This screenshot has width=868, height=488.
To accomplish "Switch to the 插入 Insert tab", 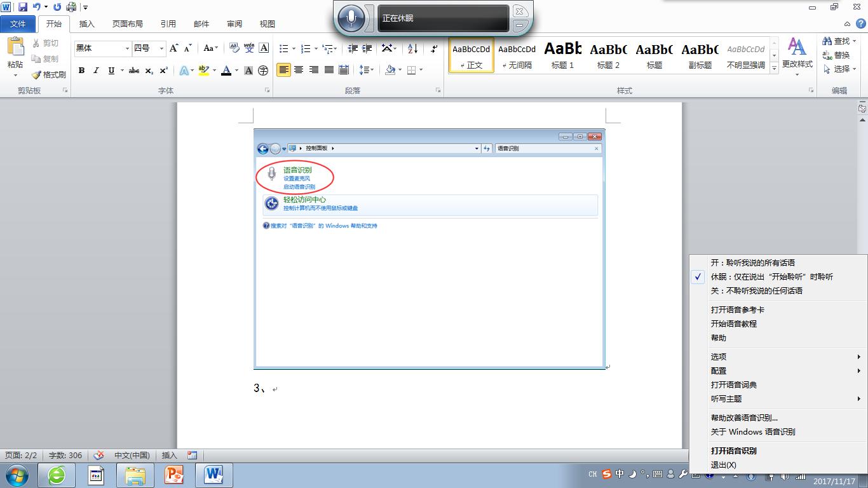I will pos(86,24).
